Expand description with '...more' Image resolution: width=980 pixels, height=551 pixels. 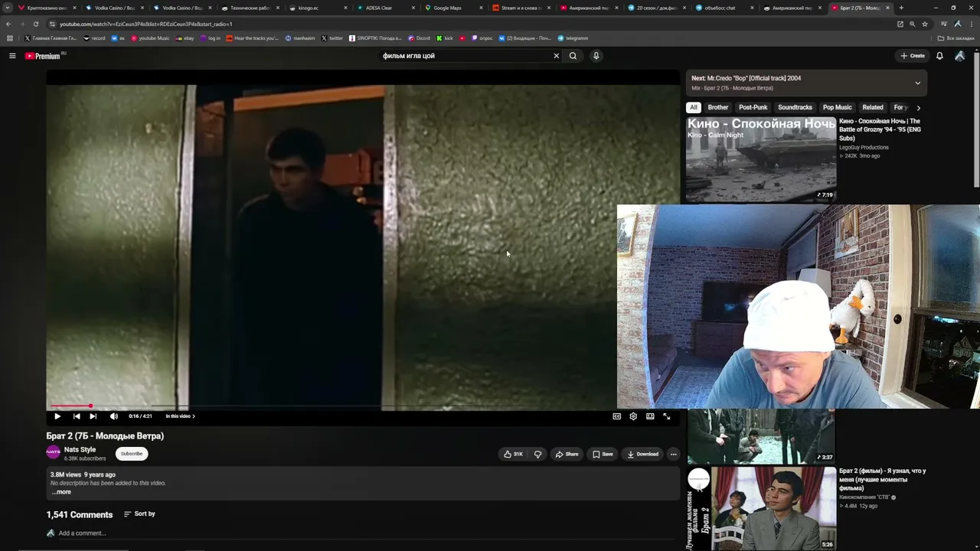click(x=62, y=492)
